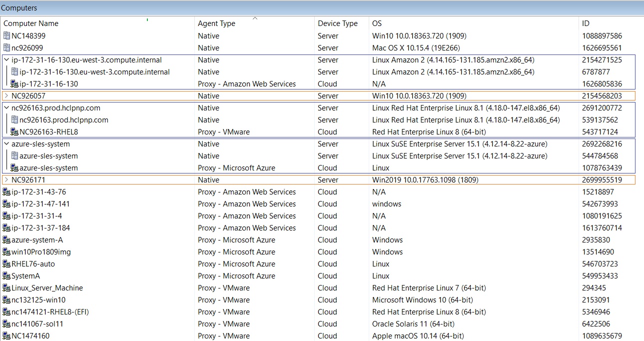The image size is (644, 341).
Task: Collapse the nc926163.prod.hclpnp.com group
Action: tap(6, 108)
